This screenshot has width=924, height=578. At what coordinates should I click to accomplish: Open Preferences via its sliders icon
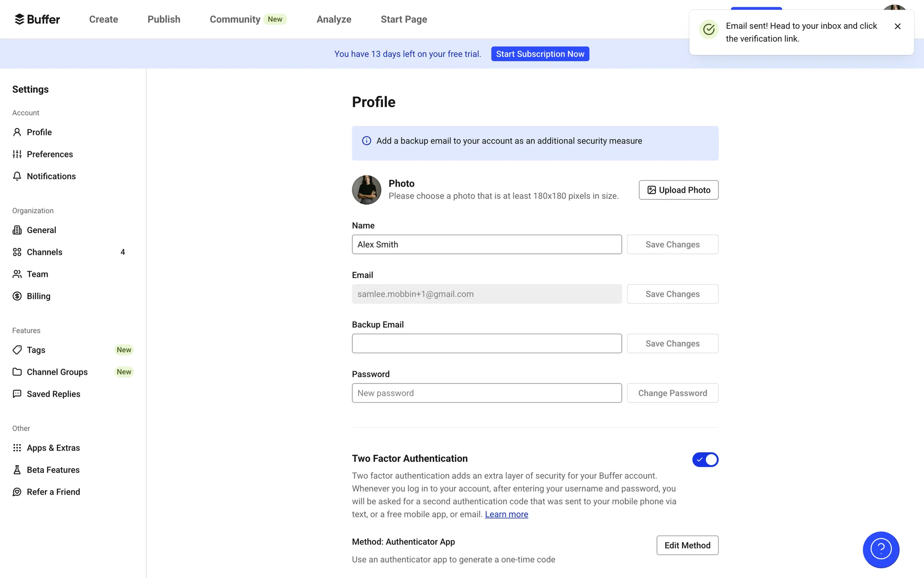(17, 154)
